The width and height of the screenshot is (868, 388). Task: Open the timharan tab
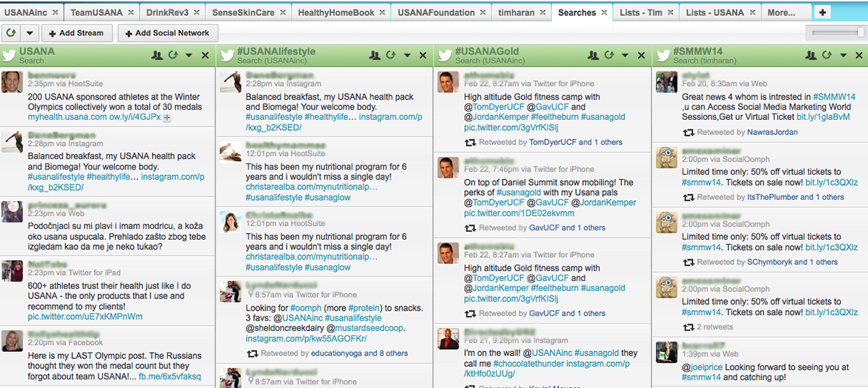click(x=521, y=12)
